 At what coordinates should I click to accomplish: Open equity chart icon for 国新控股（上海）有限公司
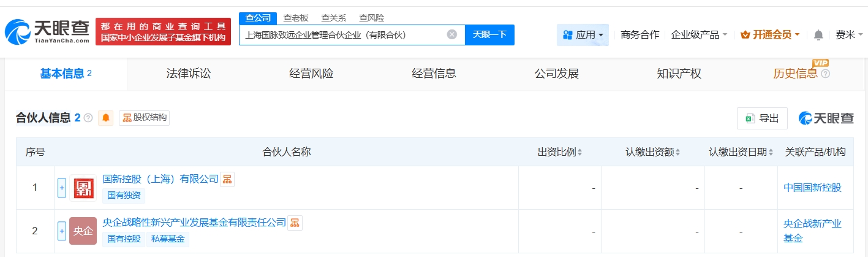point(227,179)
